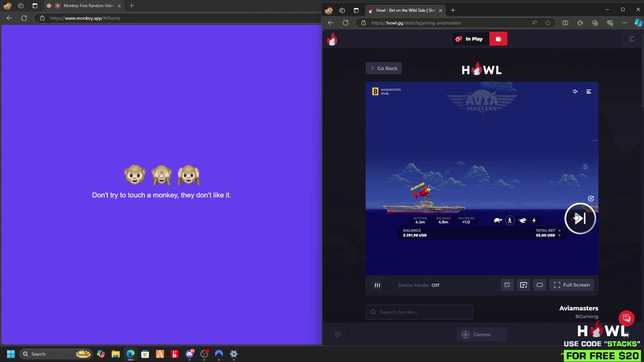Image resolution: width=644 pixels, height=362 pixels.
Task: Open a new tab in Howl window
Action: [453, 10]
